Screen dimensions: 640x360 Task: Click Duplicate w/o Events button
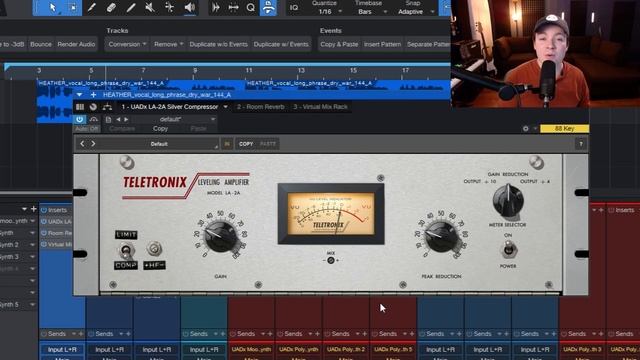tap(218, 44)
